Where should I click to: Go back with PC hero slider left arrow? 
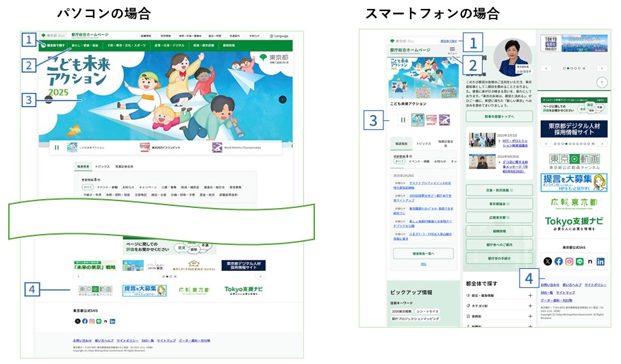tap(49, 99)
